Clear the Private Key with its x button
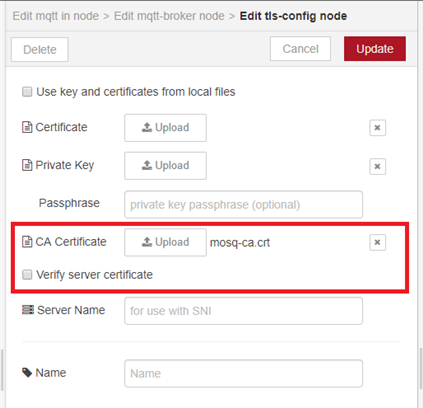423x408 pixels. 377,166
